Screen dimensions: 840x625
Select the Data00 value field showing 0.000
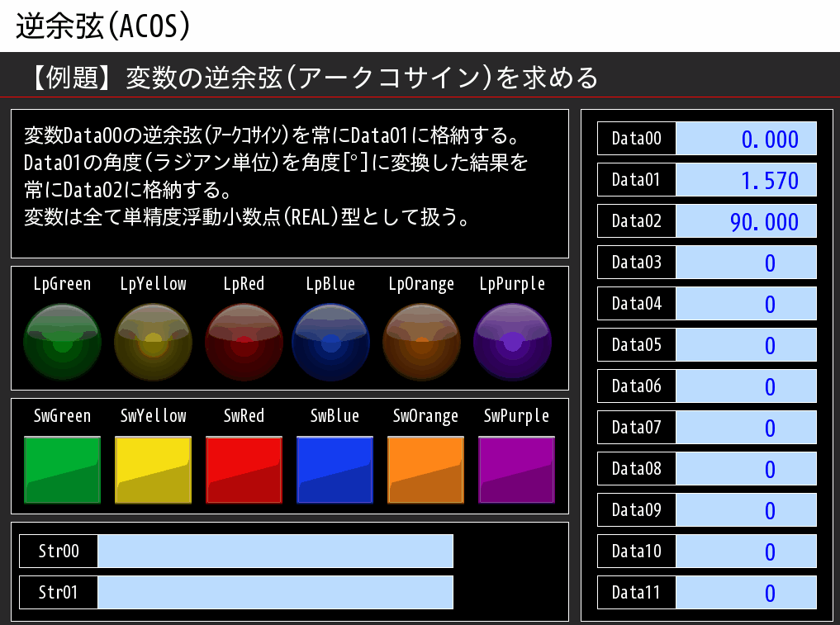coord(746,138)
